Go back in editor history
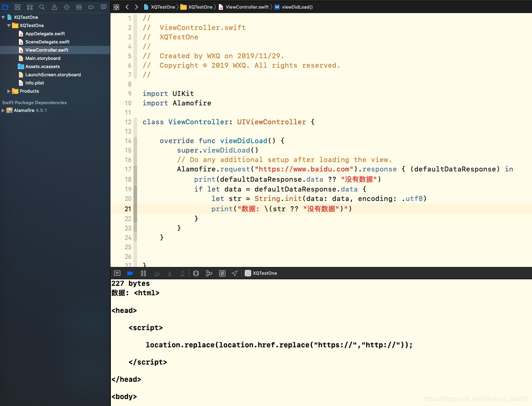 point(127,7)
